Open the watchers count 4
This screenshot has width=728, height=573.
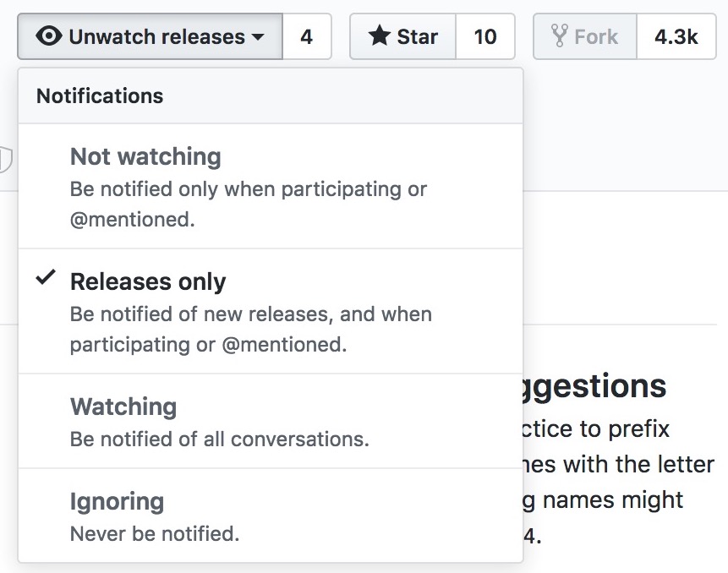point(307,36)
